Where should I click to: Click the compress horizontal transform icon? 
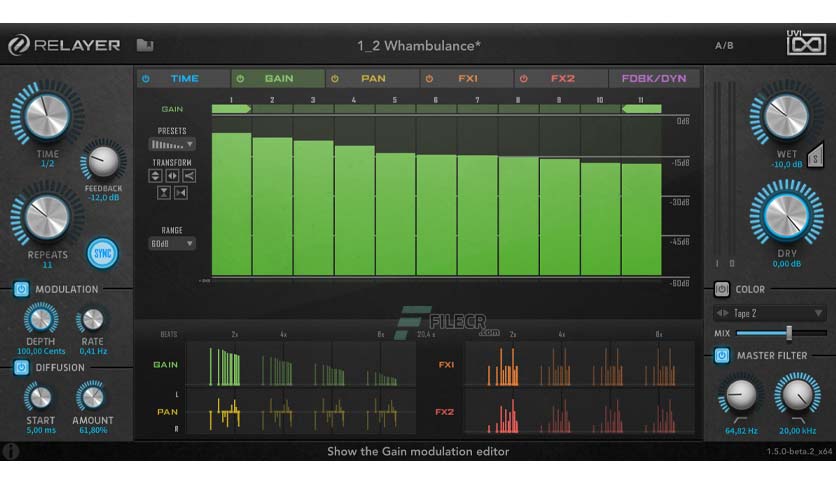click(x=181, y=192)
